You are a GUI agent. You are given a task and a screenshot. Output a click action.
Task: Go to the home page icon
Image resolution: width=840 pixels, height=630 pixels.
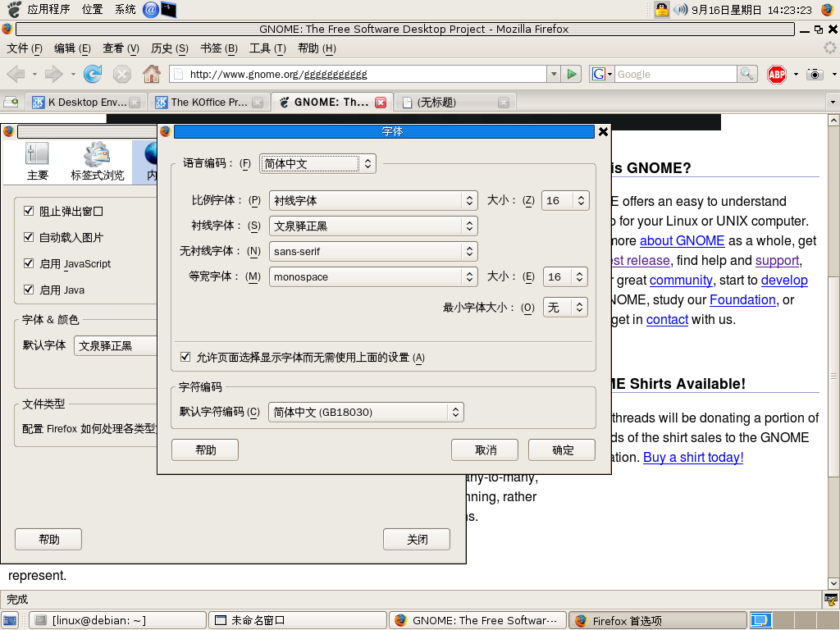click(152, 74)
